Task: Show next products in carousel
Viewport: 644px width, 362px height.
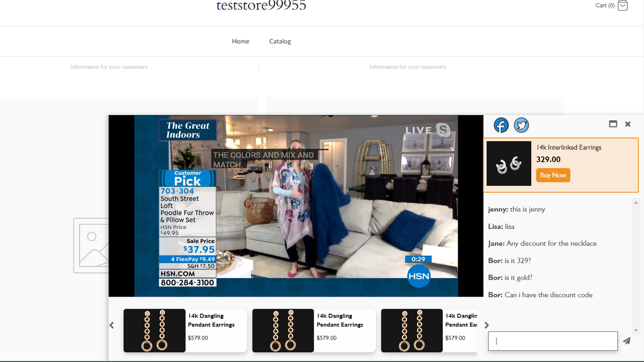Action: coord(487,325)
